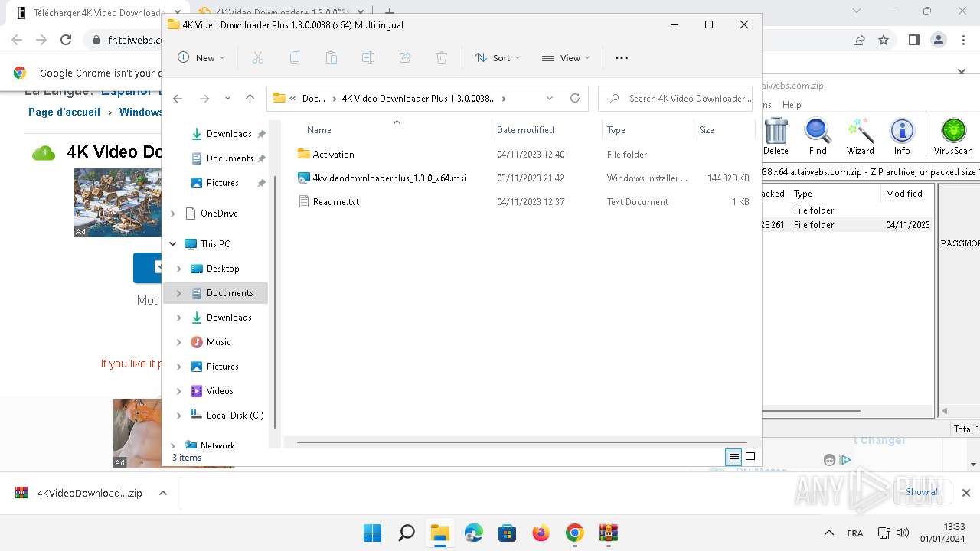Viewport: 980px width, 551px height.
Task: Go up one folder level in Explorer
Action: click(x=250, y=98)
